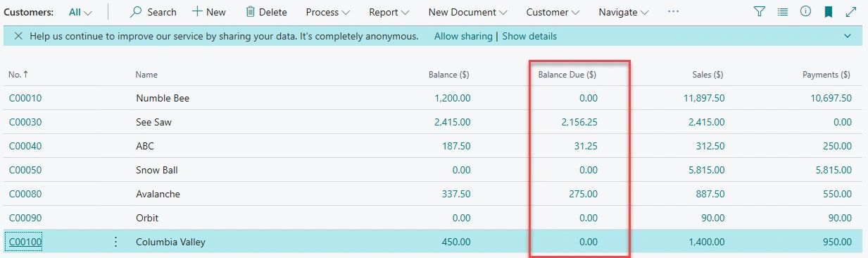Open the Report menu
Screen dimensions: 868x258
(x=389, y=12)
